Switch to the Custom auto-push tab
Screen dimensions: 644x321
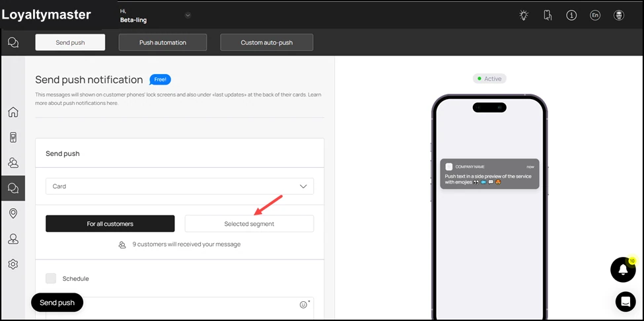tap(267, 42)
